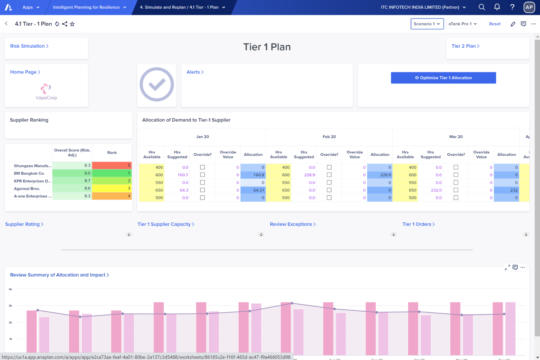Screen dimensions: 540x360
Task: Click the share icon beside page title
Action: pyautogui.click(x=65, y=24)
